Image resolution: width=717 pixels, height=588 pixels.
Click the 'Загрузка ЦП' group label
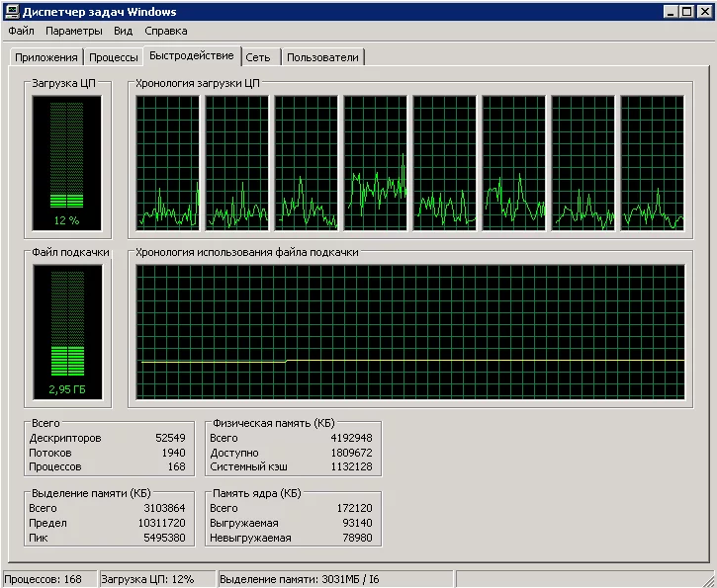tap(63, 83)
